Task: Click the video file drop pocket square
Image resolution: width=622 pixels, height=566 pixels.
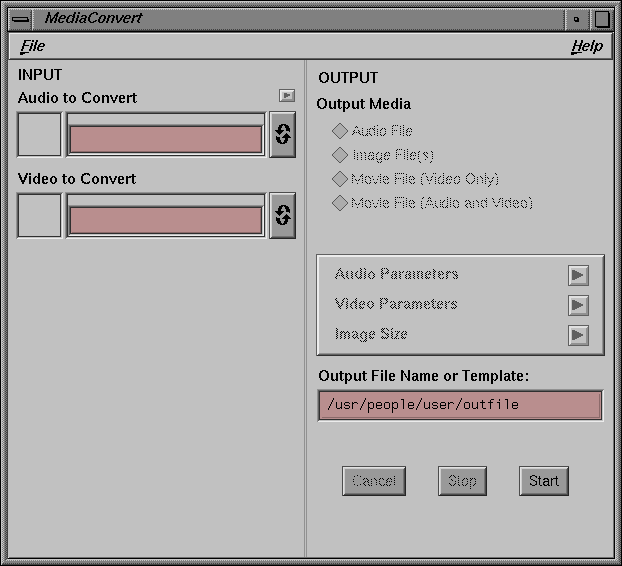Action: pos(40,215)
